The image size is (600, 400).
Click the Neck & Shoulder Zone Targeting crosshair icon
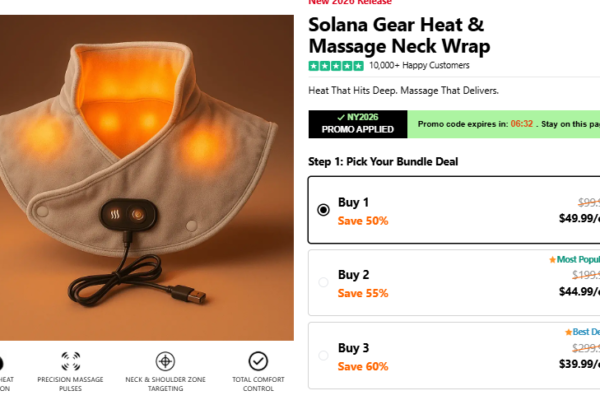point(164,360)
